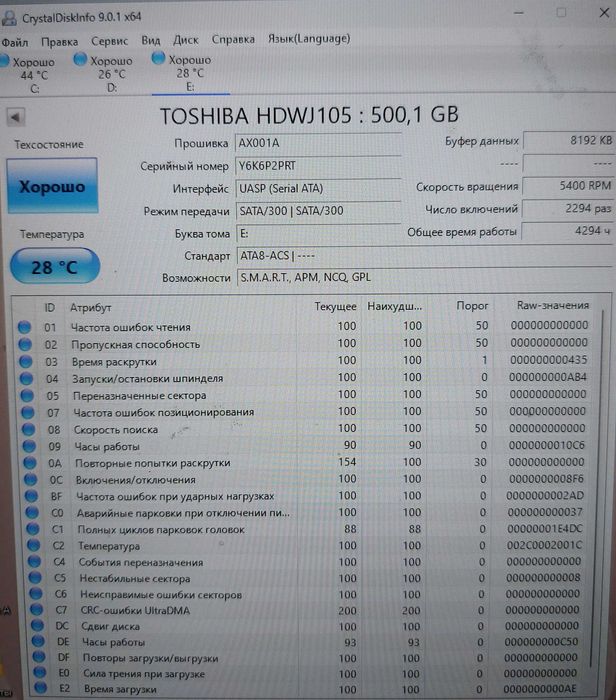Screen dimensions: 616x700
Task: Click the Атрибут column header
Action: point(90,308)
